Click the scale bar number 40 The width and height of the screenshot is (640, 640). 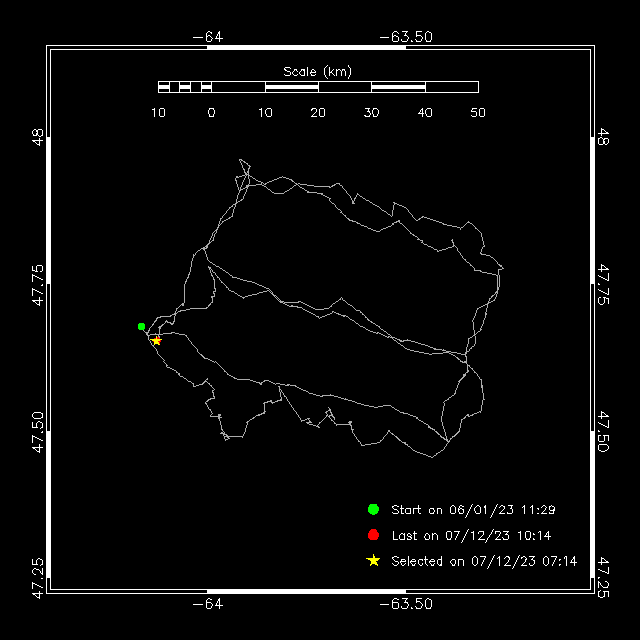(x=425, y=113)
